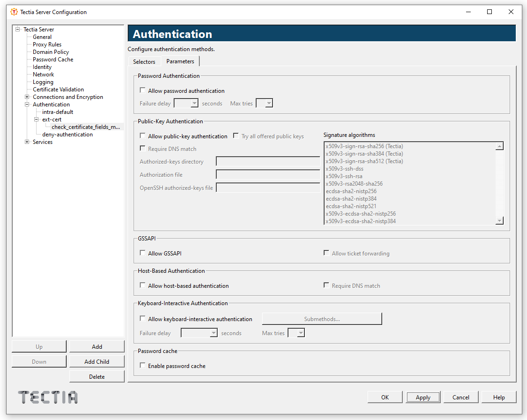This screenshot has width=527, height=420.
Task: Minimize the configuration window
Action: click(468, 12)
